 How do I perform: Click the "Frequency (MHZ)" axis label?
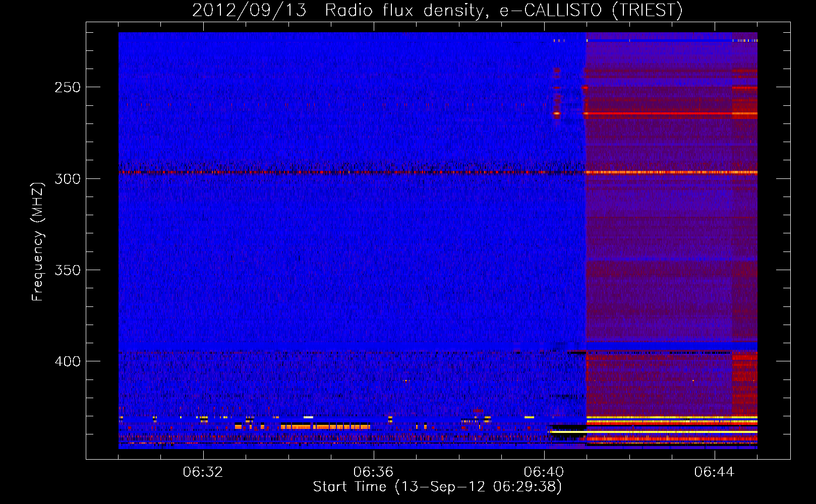click(x=38, y=241)
